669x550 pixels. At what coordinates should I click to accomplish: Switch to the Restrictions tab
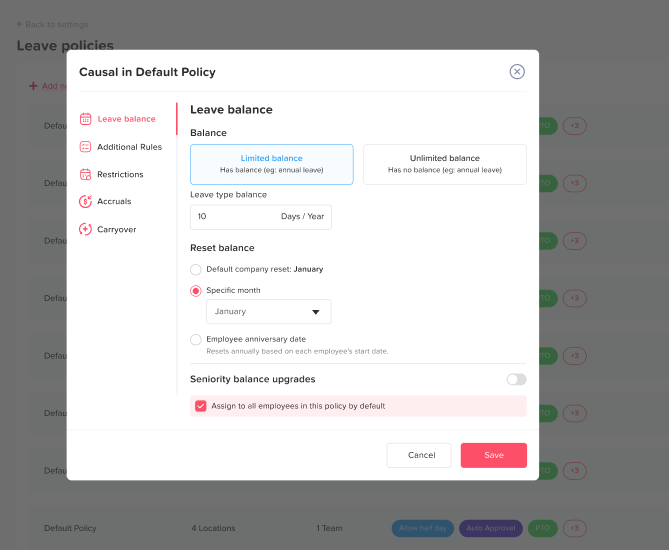120,174
